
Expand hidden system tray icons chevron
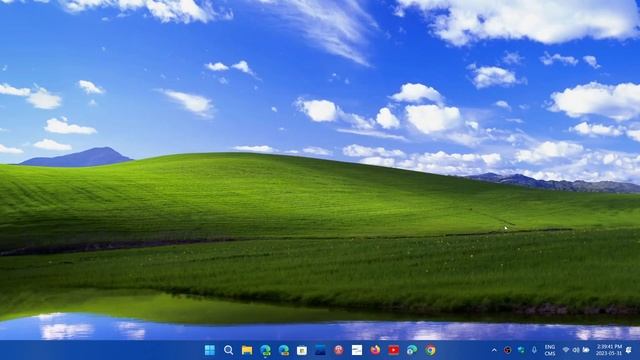[x=494, y=350]
